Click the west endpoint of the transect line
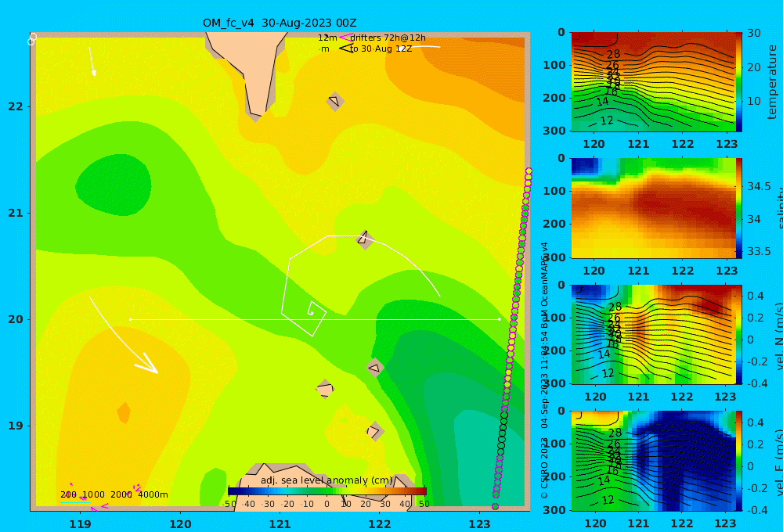783x532 pixels. pos(130,319)
